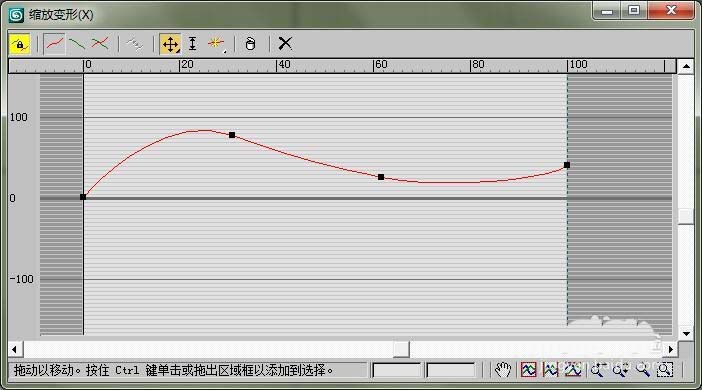Image resolution: width=702 pixels, height=390 pixels.
Task: Maximize the 缩放变形(X) window
Action: [634, 11]
